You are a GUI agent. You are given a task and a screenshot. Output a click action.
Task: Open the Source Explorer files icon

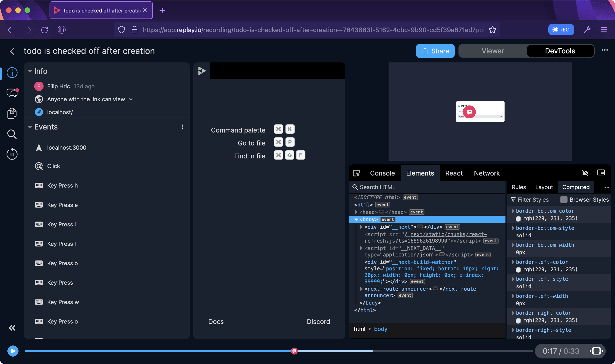(x=12, y=113)
